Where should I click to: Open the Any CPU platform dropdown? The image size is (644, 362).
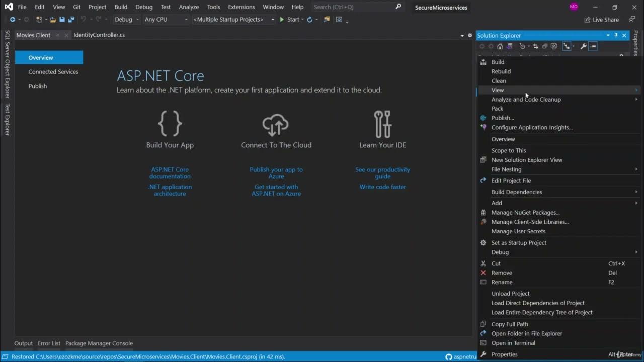(166, 20)
